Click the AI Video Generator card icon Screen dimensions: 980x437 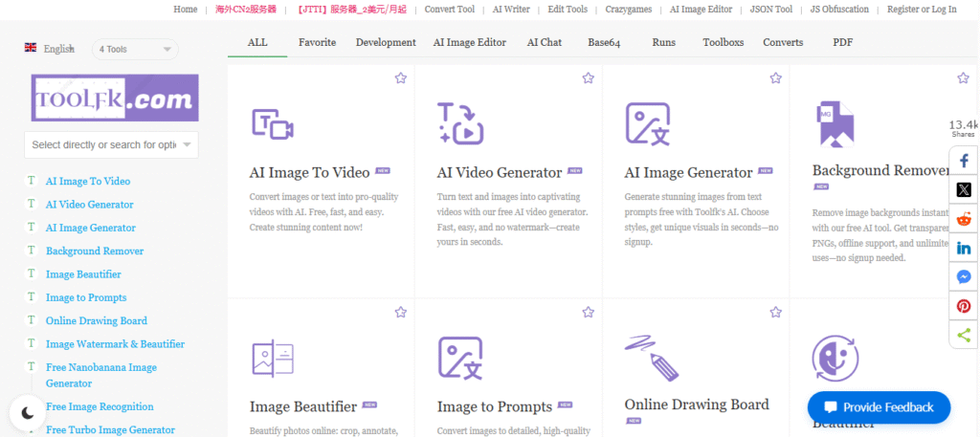coord(459,124)
